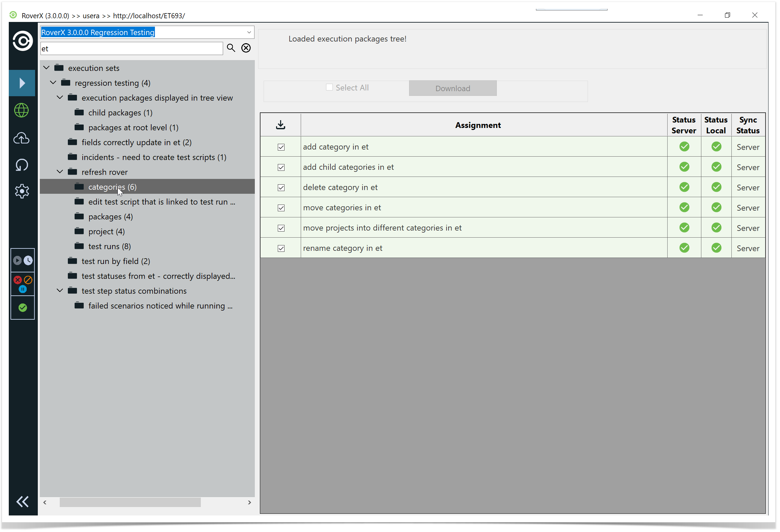Collapse the 'test step status combinations' node
Image resolution: width=780 pixels, height=532 pixels.
tap(60, 291)
